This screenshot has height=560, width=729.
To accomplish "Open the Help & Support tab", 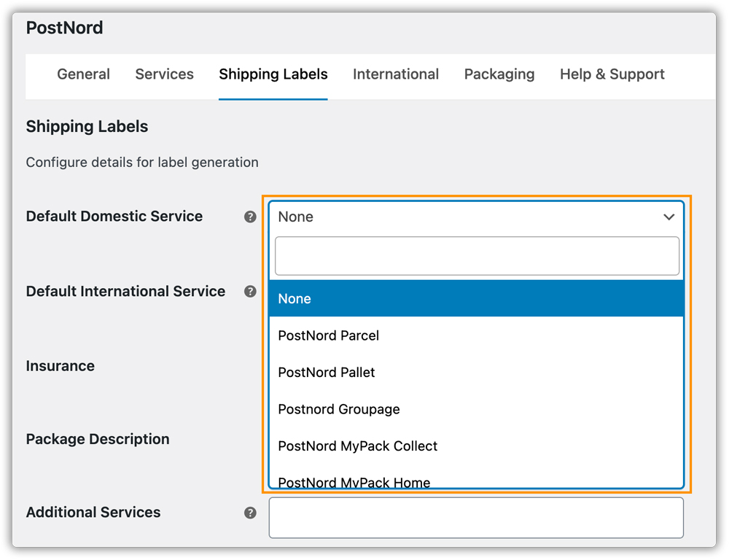I will click(x=612, y=74).
